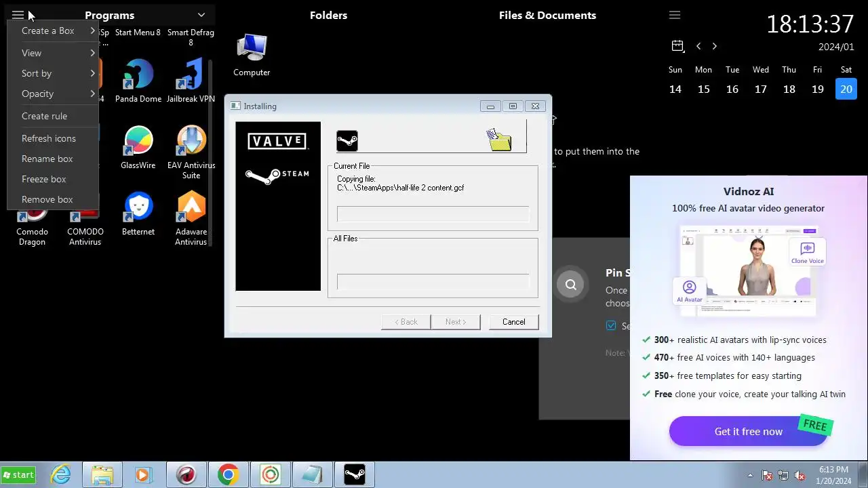This screenshot has width=868, height=488.
Task: Click the Start button
Action: pos(18,474)
